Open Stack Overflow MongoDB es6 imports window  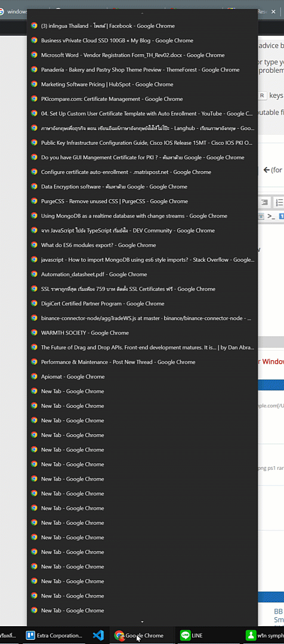(142, 259)
